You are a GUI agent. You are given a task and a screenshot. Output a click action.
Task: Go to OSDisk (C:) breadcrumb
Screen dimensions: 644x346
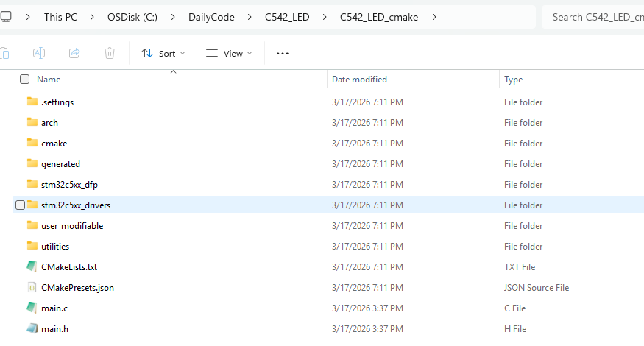tap(132, 17)
